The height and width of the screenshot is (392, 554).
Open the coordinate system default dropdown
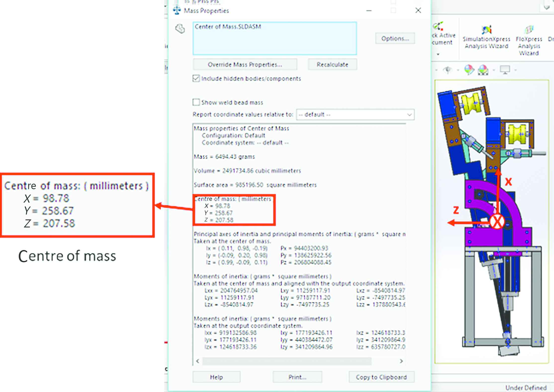pyautogui.click(x=355, y=115)
